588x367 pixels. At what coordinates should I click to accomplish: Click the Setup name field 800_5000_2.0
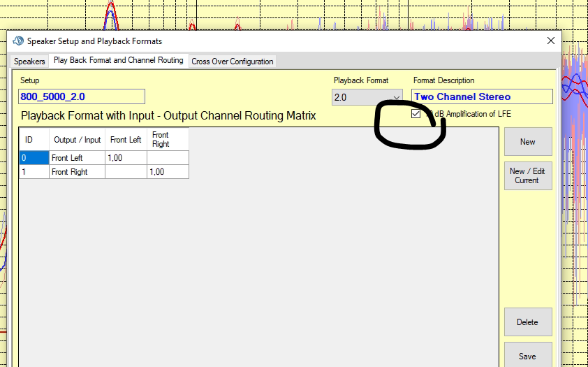(x=82, y=96)
